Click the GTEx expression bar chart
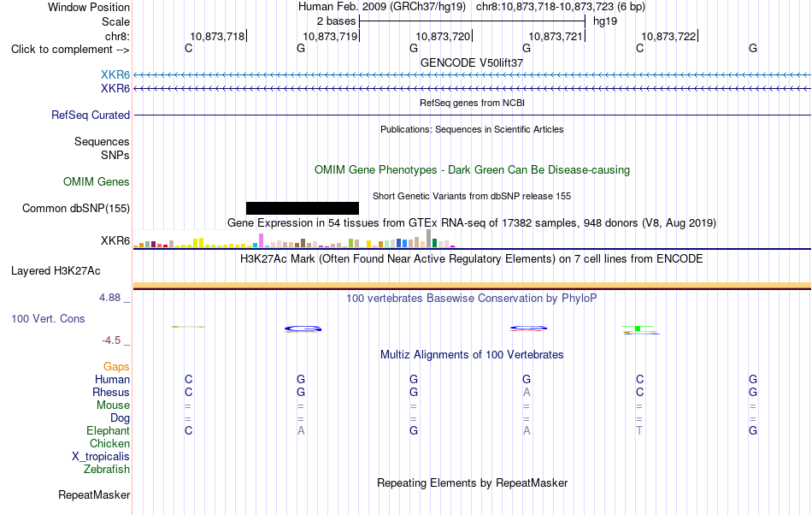This screenshot has height=515, width=812. tap(294, 239)
